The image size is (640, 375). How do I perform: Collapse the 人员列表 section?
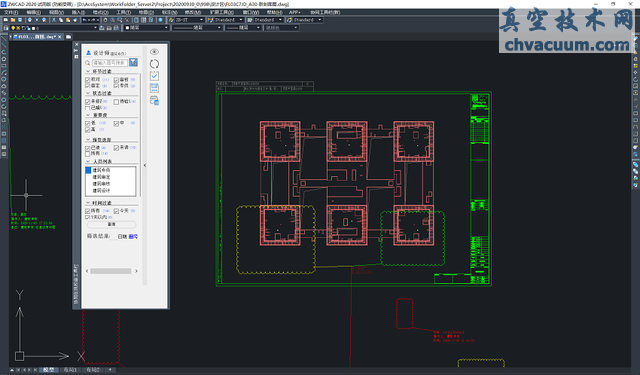[88, 162]
